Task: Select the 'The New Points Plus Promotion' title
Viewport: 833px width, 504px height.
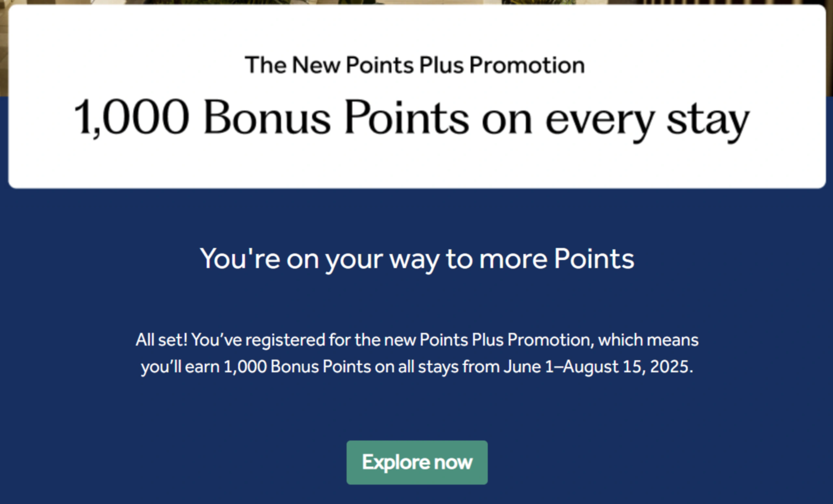Action: tap(415, 65)
